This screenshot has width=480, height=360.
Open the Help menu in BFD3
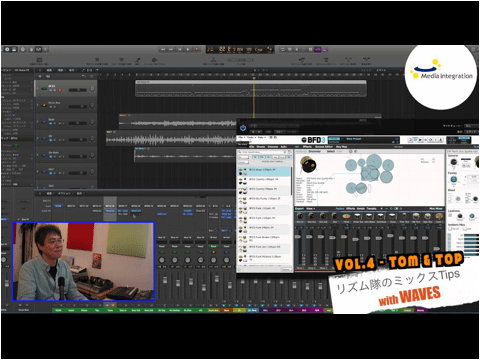[261, 137]
